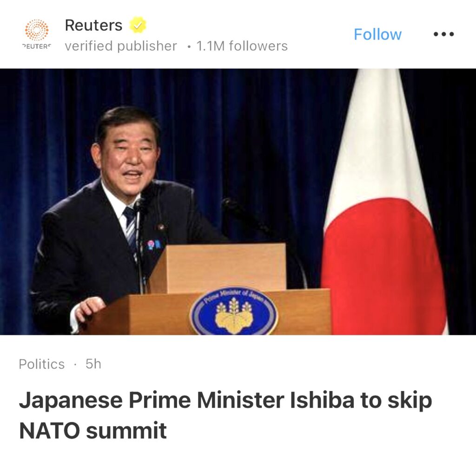Click the 5h timestamp
The width and height of the screenshot is (476, 450).
(93, 364)
